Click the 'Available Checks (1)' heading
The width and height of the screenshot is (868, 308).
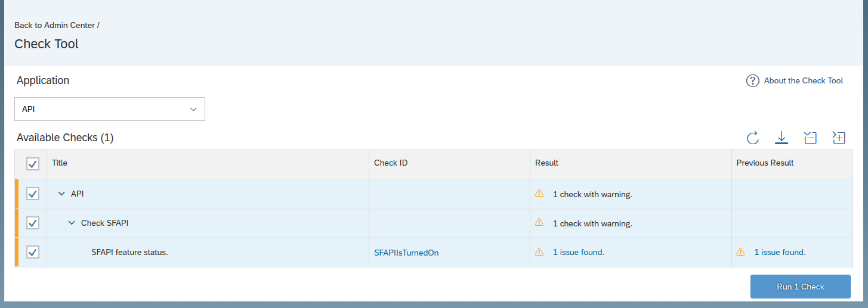(65, 138)
